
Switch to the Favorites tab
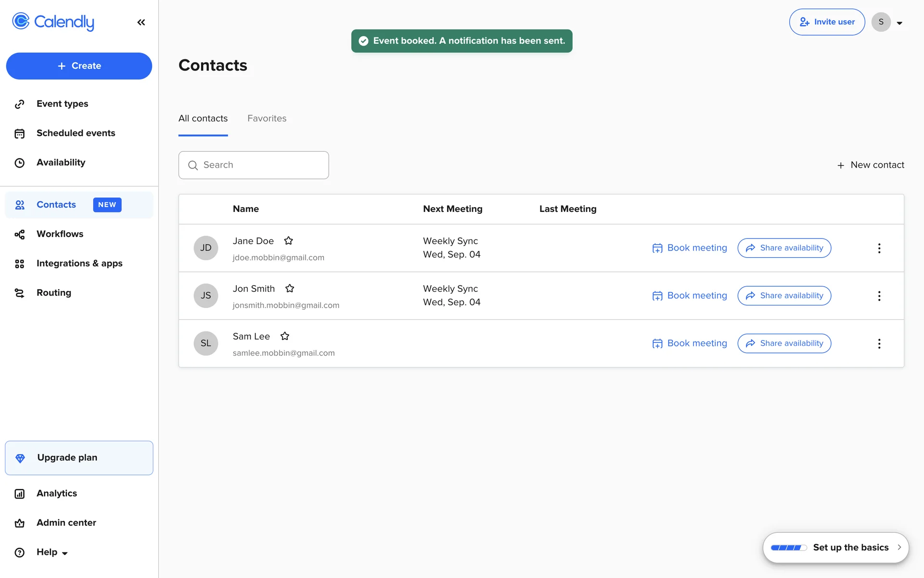(x=267, y=118)
